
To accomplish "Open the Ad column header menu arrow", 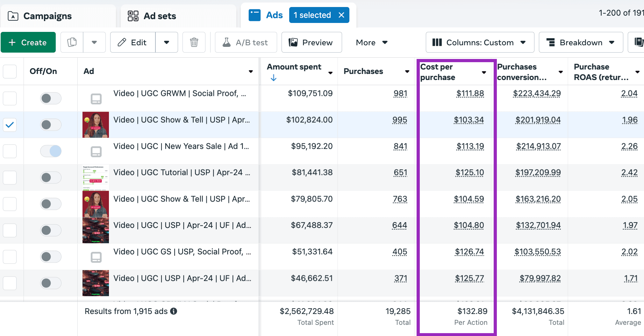I will click(251, 72).
